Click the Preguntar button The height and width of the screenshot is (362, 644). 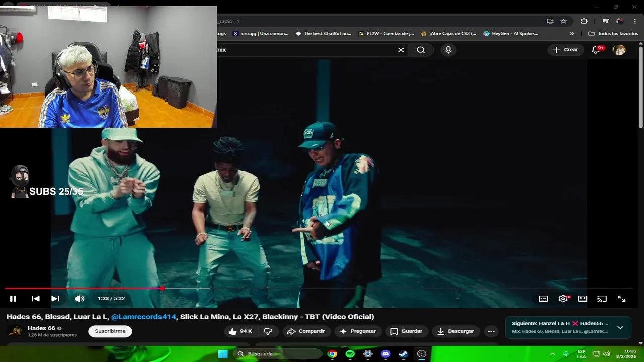point(358,331)
